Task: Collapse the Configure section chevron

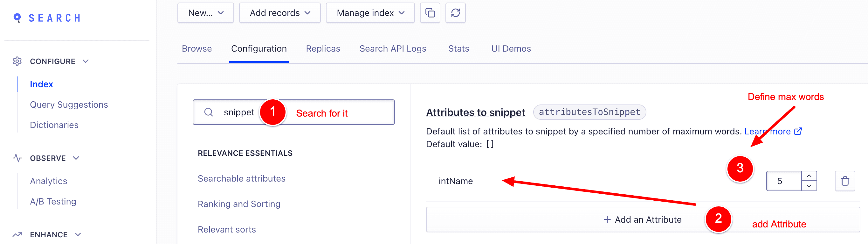Action: click(x=86, y=61)
